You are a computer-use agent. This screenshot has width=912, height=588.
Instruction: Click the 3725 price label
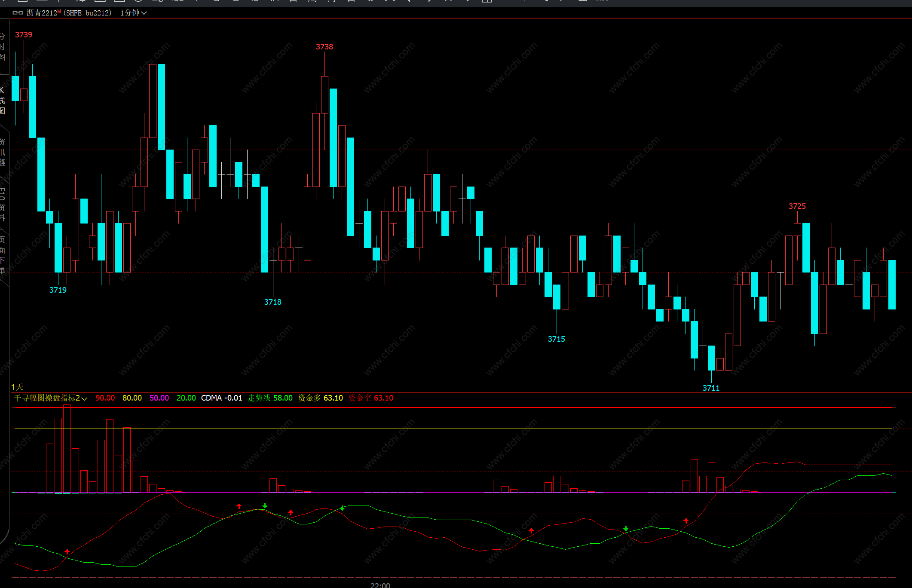point(797,206)
